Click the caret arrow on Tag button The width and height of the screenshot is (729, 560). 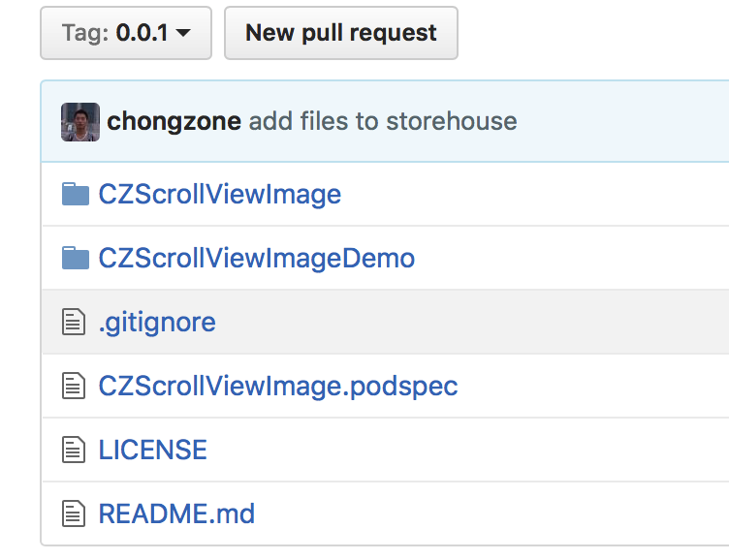[184, 34]
